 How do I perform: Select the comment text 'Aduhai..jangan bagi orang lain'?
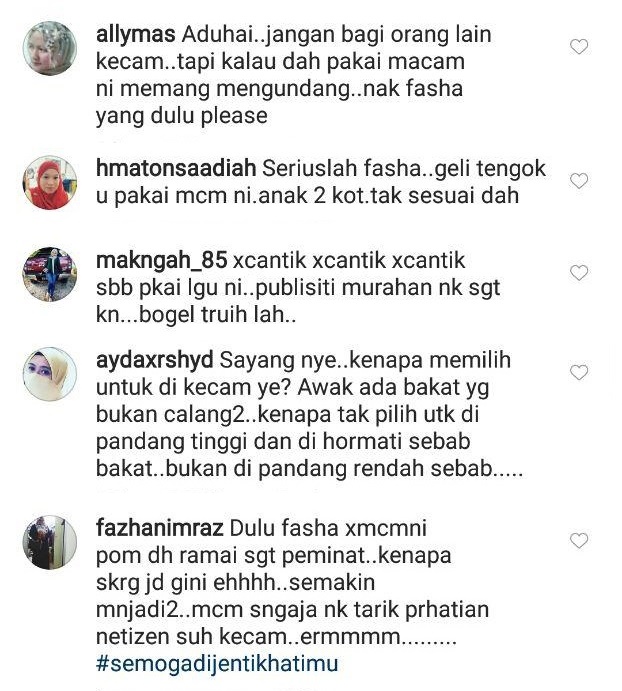[x=336, y=35]
